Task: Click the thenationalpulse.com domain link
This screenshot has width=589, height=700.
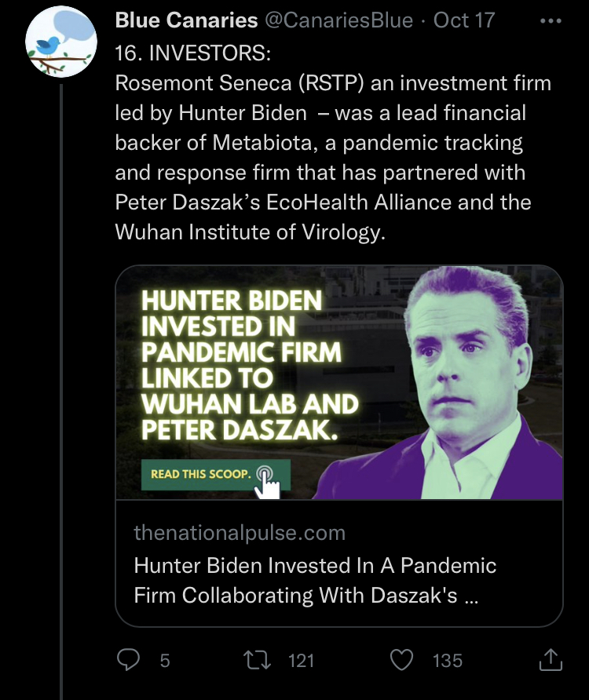Action: [240, 533]
